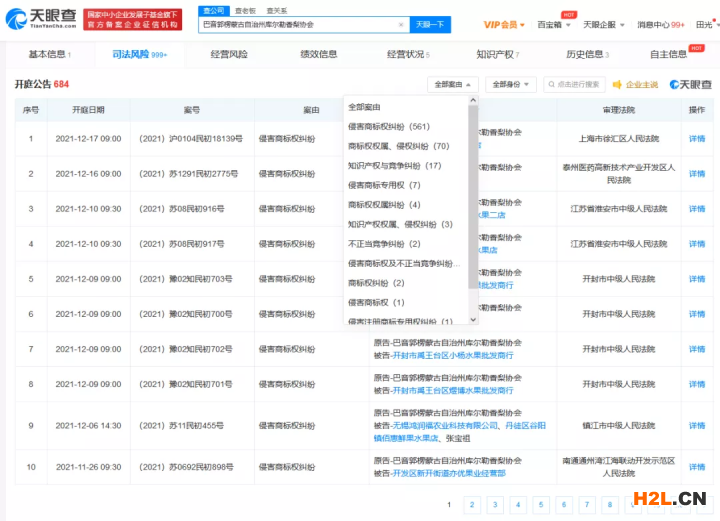
Task: Open 消息中心 99+ notifications
Action: (661, 25)
